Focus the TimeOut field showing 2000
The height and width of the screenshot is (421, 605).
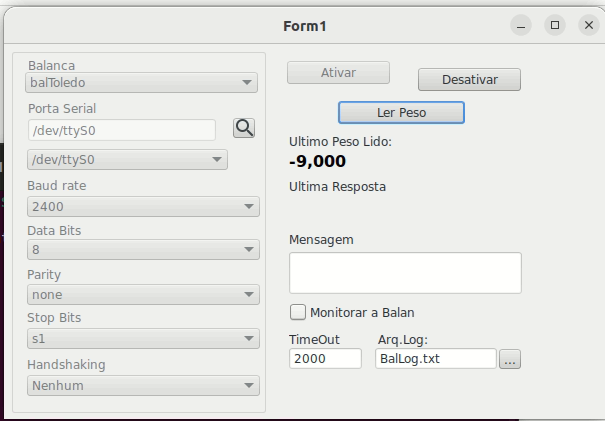click(325, 359)
